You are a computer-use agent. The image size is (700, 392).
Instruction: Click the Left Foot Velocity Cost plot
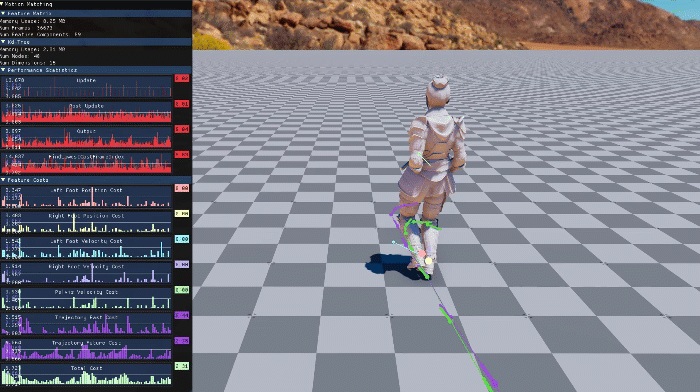pyautogui.click(x=86, y=247)
